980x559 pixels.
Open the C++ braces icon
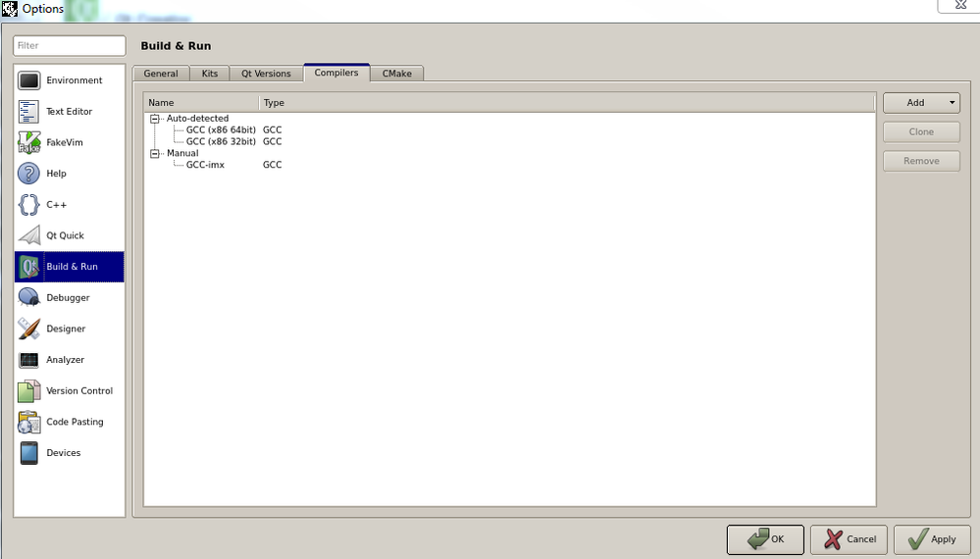click(x=28, y=205)
